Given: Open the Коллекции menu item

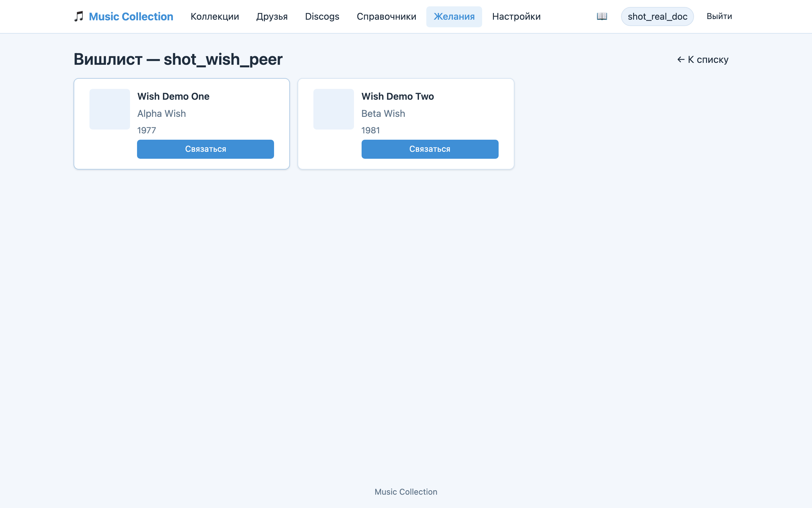Looking at the screenshot, I should click(x=215, y=17).
